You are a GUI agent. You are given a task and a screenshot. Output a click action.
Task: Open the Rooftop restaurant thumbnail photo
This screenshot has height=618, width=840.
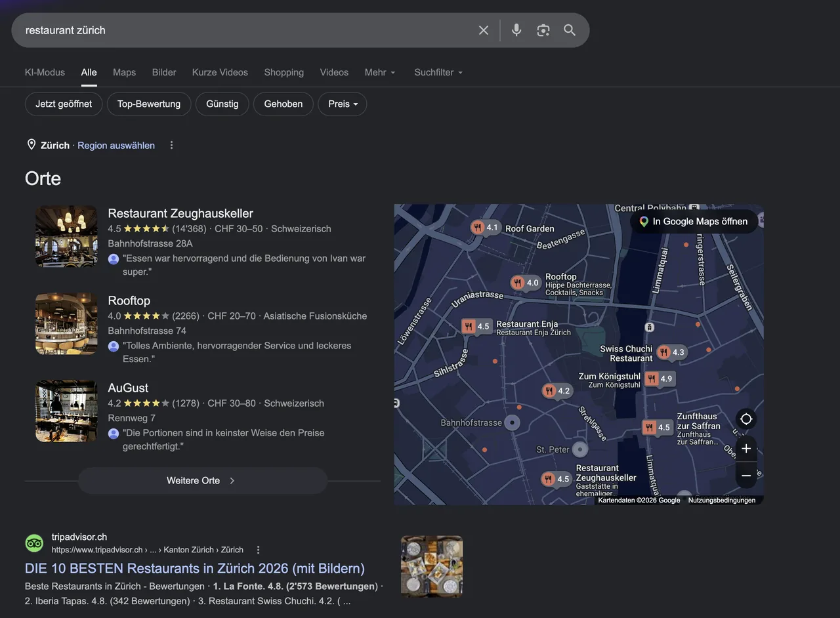(x=66, y=323)
